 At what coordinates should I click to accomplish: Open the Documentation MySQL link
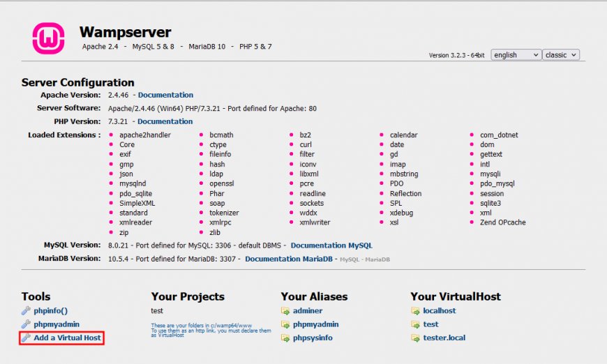pos(331,245)
